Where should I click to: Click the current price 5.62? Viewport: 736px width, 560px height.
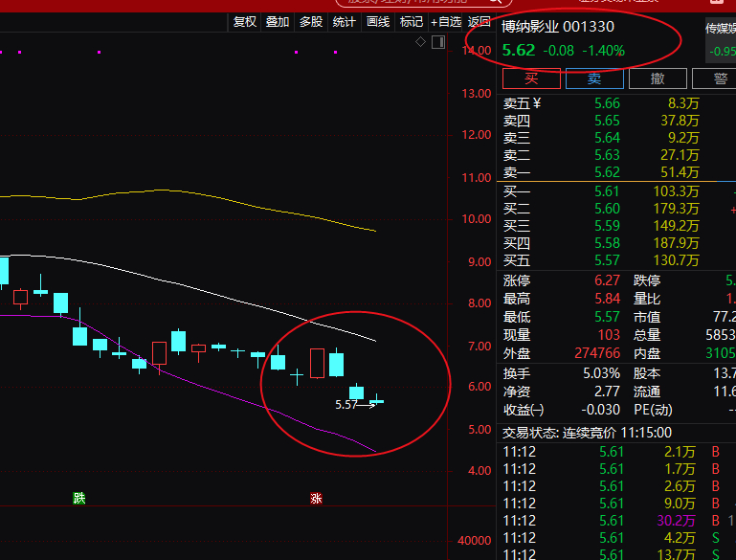coord(519,50)
